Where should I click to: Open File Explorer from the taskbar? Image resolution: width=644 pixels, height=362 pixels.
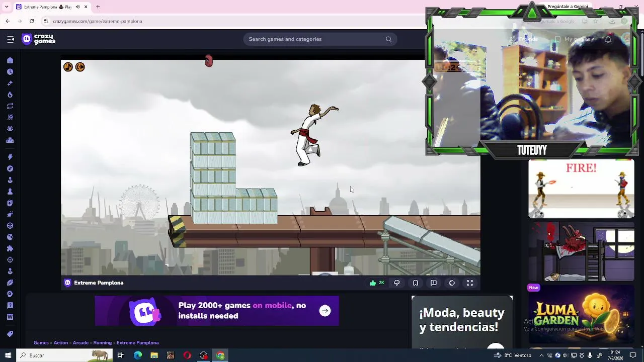pos(154,355)
